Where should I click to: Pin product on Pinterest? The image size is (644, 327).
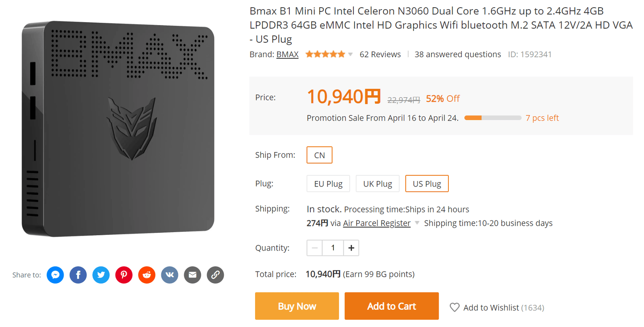(124, 275)
